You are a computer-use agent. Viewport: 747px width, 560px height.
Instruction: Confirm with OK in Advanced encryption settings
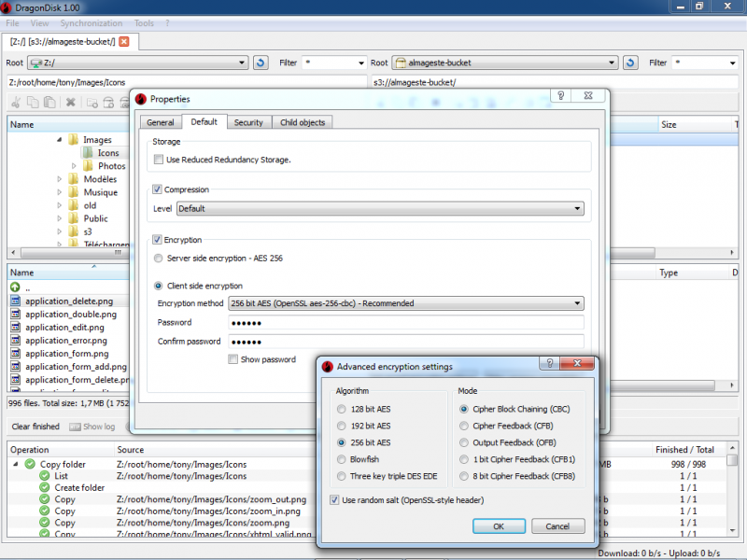pyautogui.click(x=499, y=526)
